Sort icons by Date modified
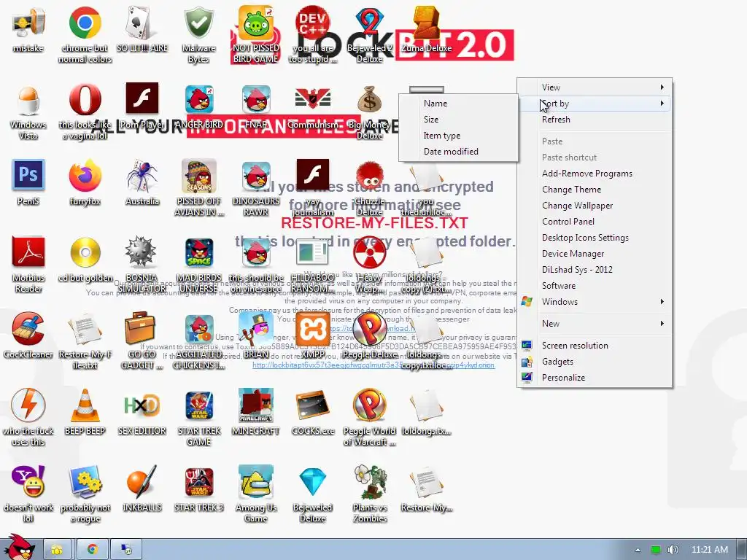747x560 pixels. click(458, 152)
